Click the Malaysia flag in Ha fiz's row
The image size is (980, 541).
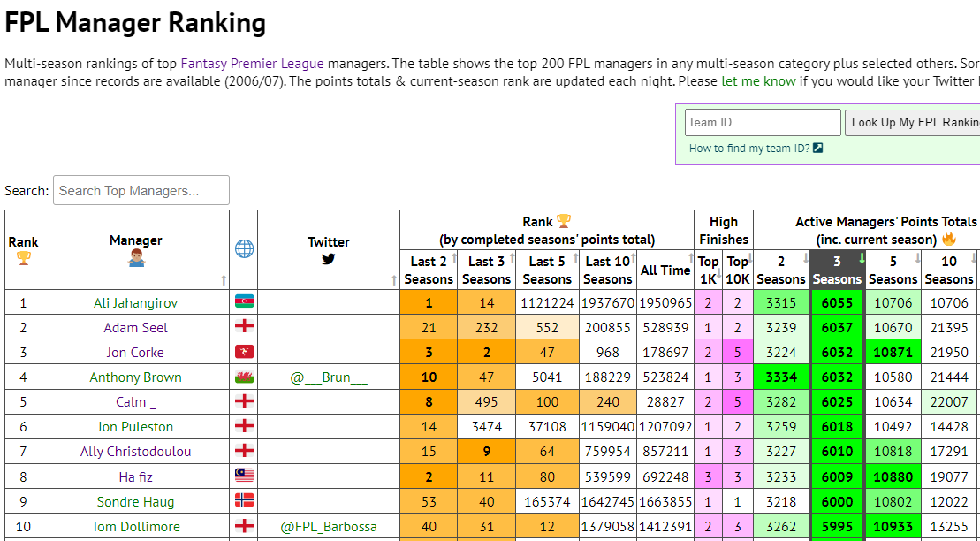[244, 476]
